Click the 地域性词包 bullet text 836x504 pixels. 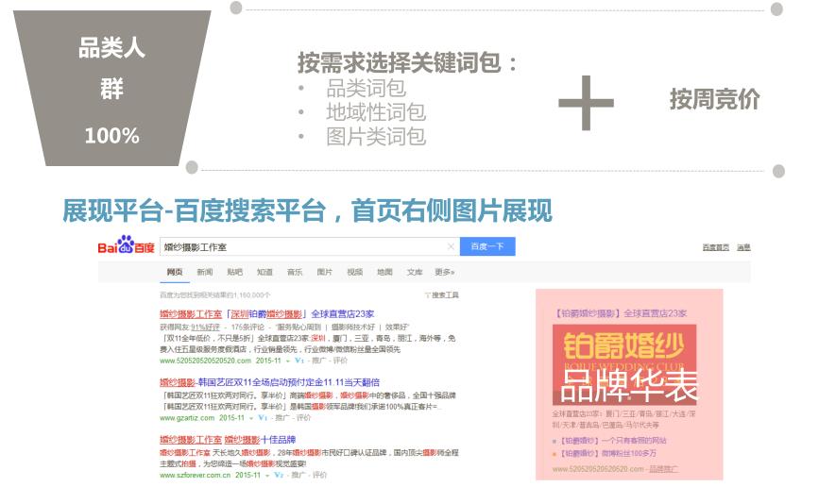pyautogui.click(x=376, y=112)
